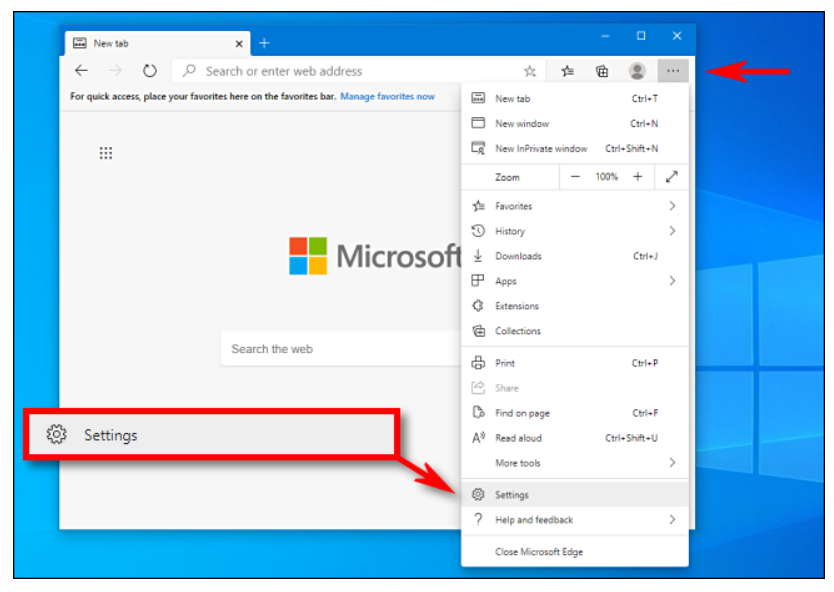Click the Manage favorites now link

387,97
